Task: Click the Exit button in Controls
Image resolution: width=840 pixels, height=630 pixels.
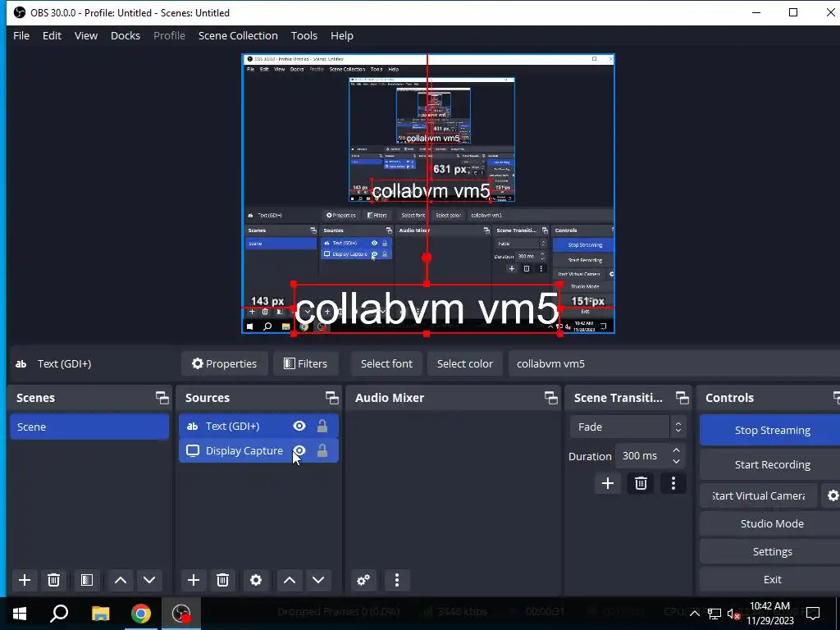Action: [771, 580]
